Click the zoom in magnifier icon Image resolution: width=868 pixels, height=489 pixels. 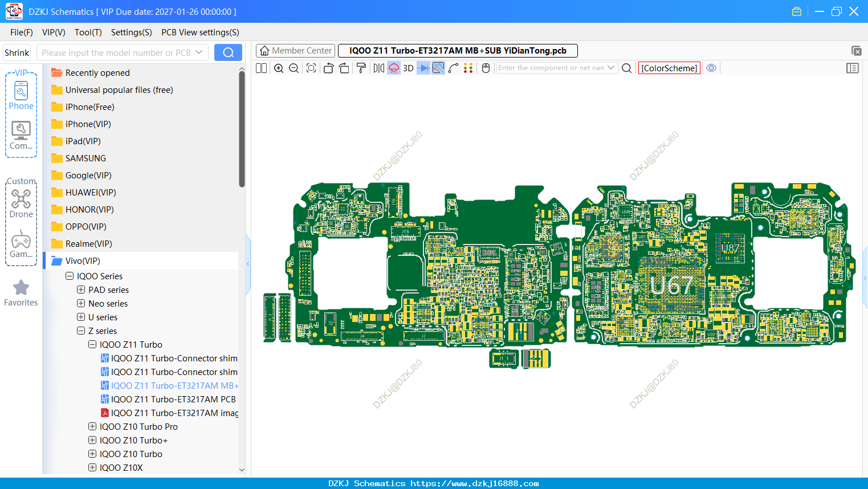(x=279, y=68)
